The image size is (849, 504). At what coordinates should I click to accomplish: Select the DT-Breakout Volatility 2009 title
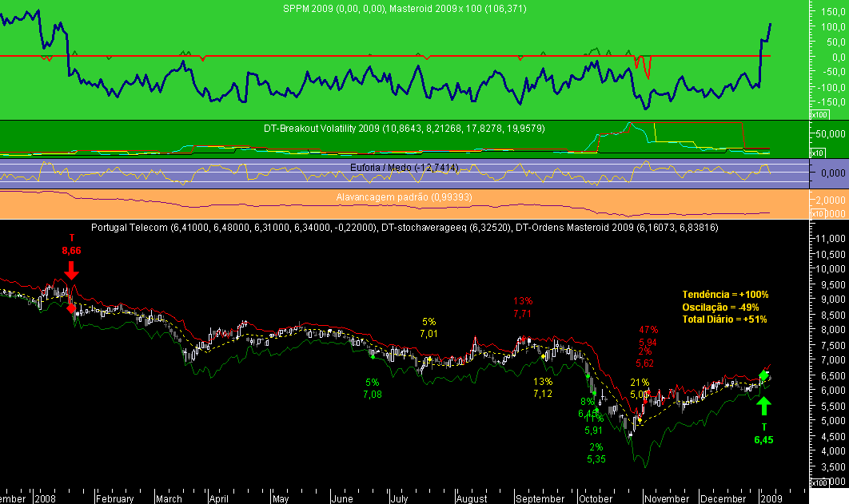pyautogui.click(x=405, y=129)
